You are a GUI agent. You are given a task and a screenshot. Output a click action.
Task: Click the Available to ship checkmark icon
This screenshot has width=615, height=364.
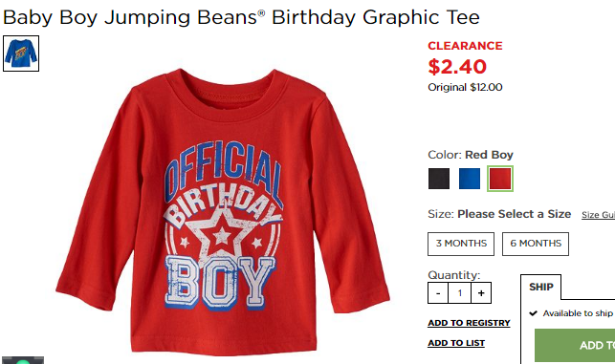tap(533, 313)
